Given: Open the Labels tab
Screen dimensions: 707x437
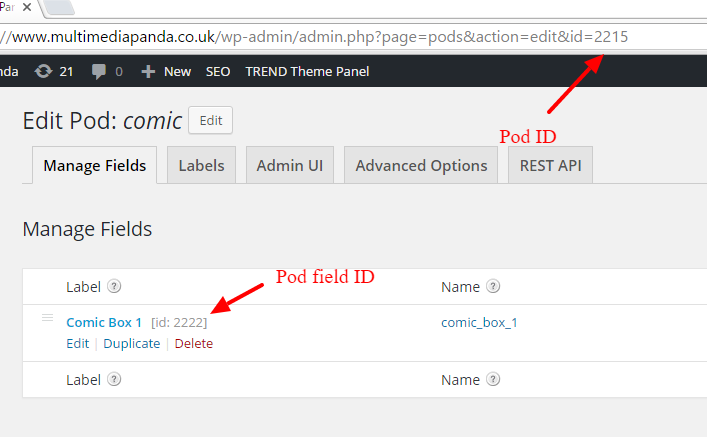Looking at the screenshot, I should [x=201, y=166].
